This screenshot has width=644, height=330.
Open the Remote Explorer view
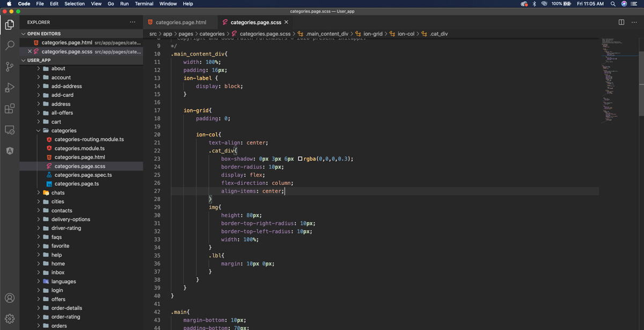tap(10, 130)
